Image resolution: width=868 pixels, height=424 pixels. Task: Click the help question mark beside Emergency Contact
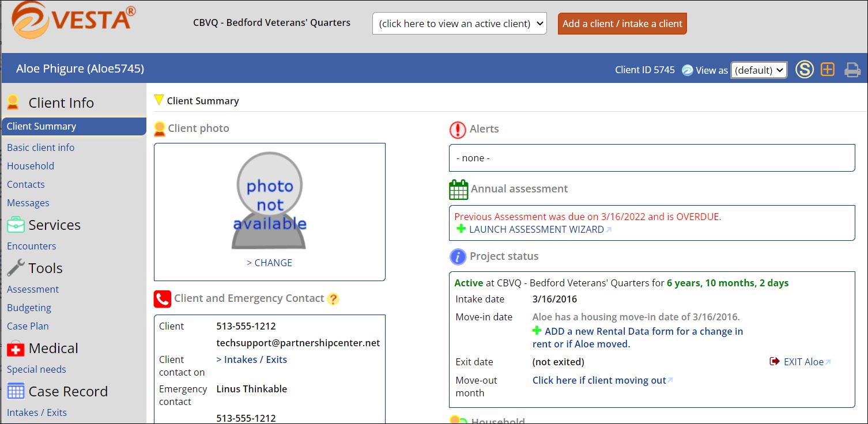click(x=333, y=299)
